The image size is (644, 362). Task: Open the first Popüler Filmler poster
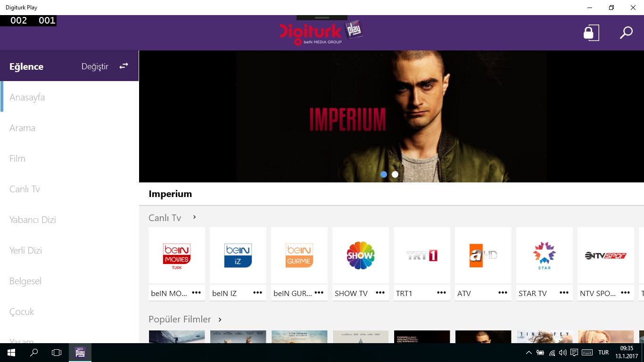[x=177, y=337]
